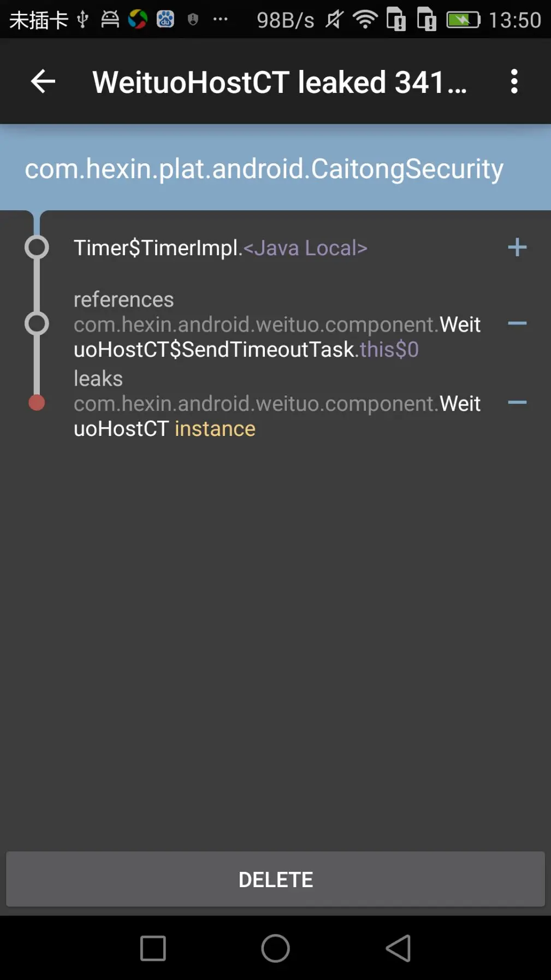The width and height of the screenshot is (551, 980).
Task: Select the WeituoHostCT instance leak text
Action: pyautogui.click(x=277, y=416)
